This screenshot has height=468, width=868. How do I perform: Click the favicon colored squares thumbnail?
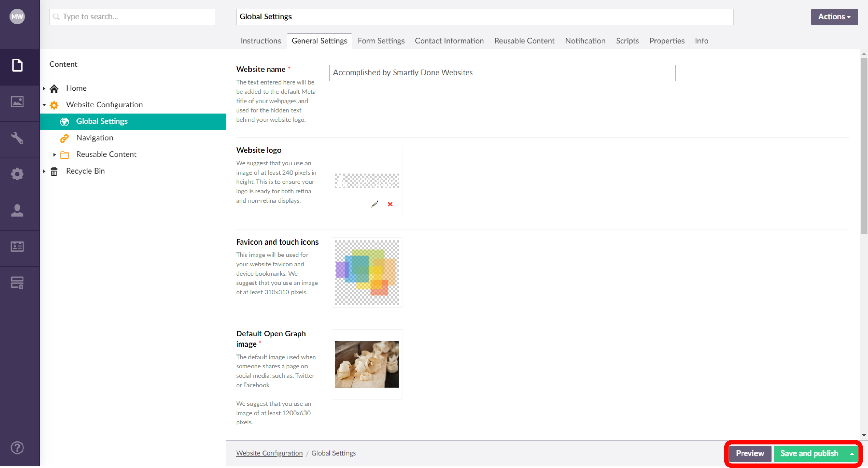367,273
